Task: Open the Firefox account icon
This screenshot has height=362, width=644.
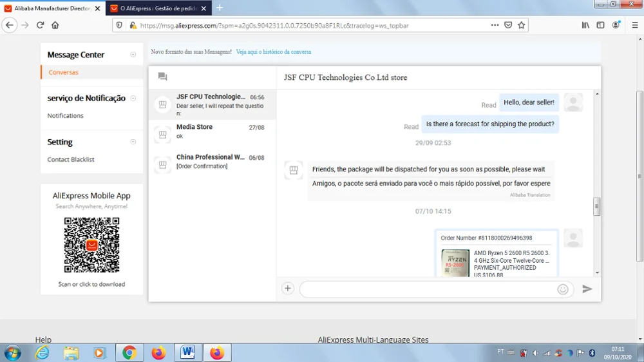Action: point(616,25)
